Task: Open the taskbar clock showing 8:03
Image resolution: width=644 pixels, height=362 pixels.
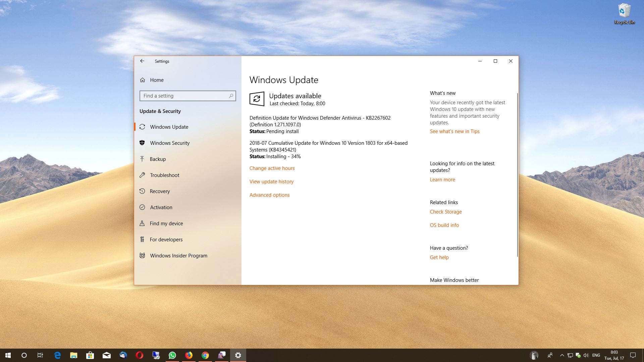Action: [614, 355]
